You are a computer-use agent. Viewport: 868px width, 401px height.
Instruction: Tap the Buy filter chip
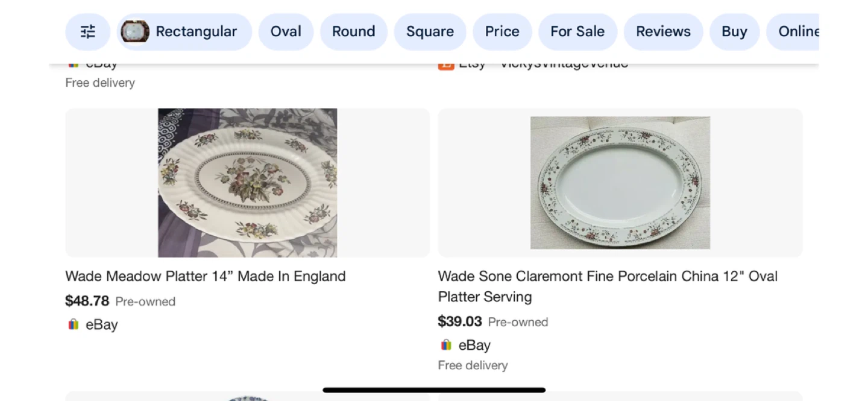[x=734, y=32]
